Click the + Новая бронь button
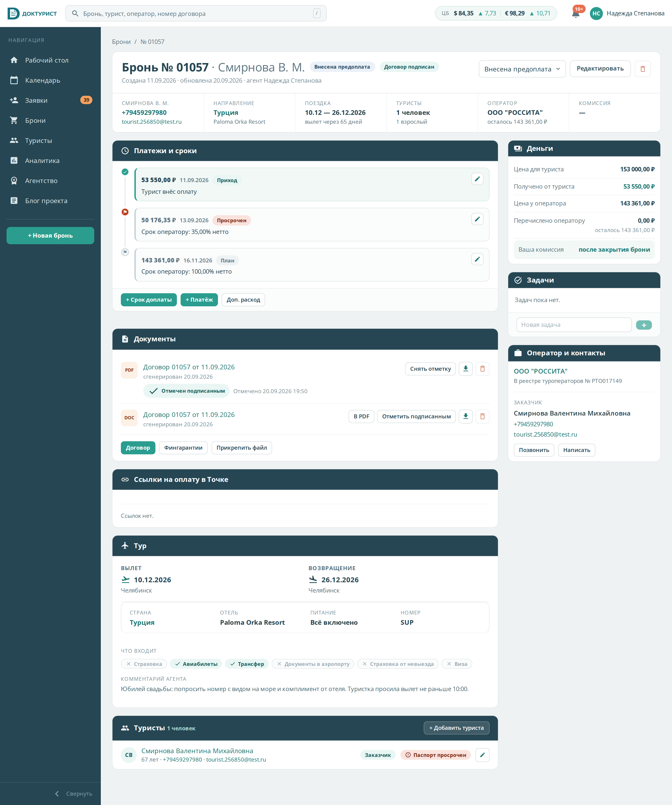Screen dimensions: 672x805 pos(50,236)
